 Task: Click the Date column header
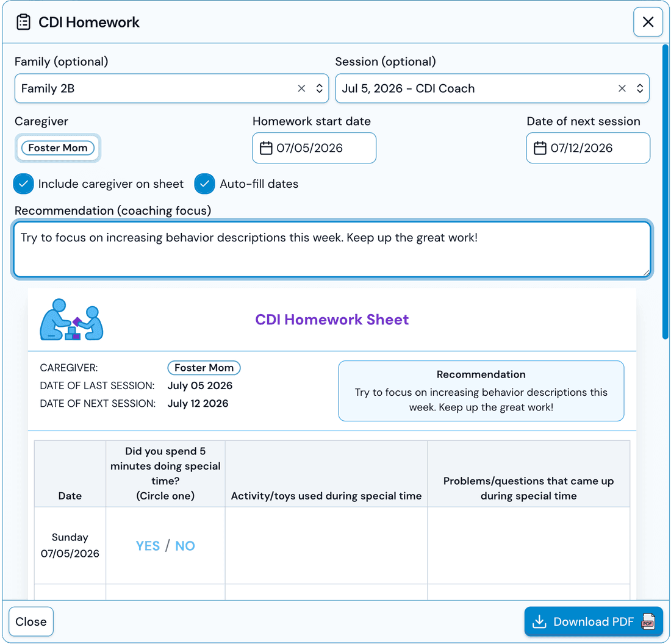click(x=70, y=474)
